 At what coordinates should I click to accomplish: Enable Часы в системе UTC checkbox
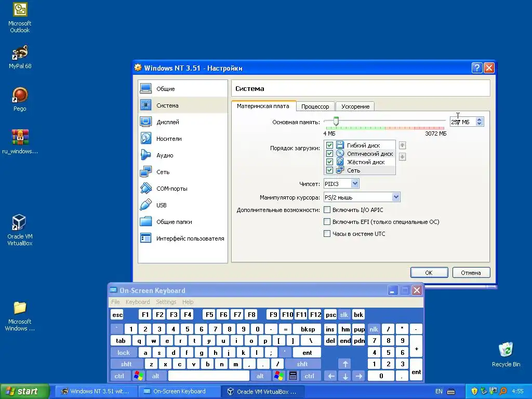click(327, 233)
